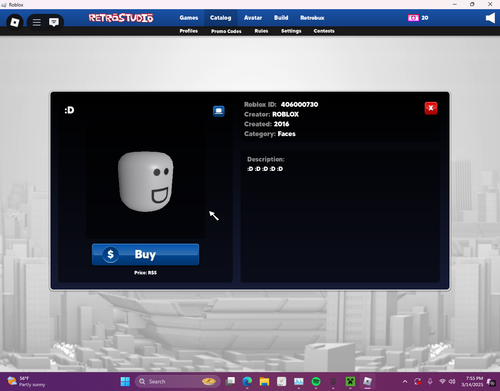Open the Rules page
This screenshot has width=500, height=391.
[261, 31]
